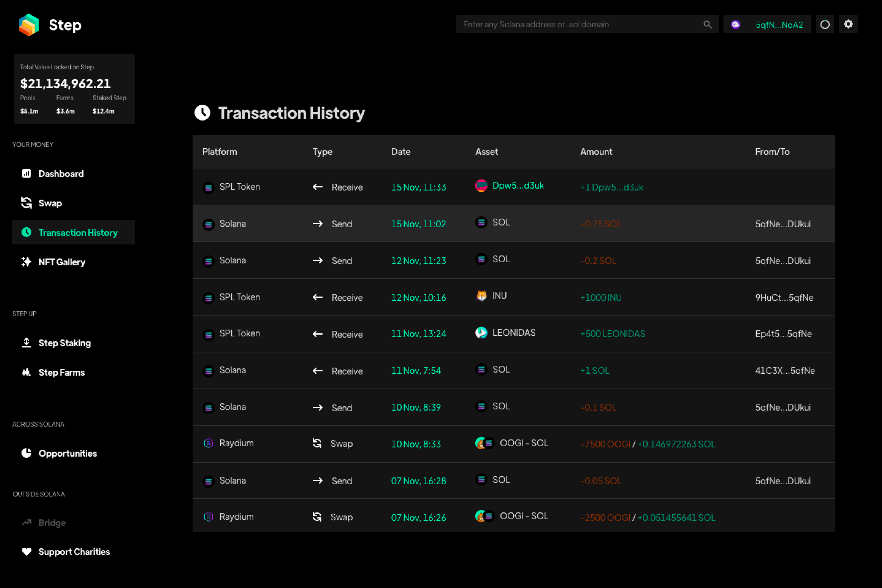Open NFT Gallery in sidebar
Image resolution: width=882 pixels, height=588 pixels.
coord(62,262)
